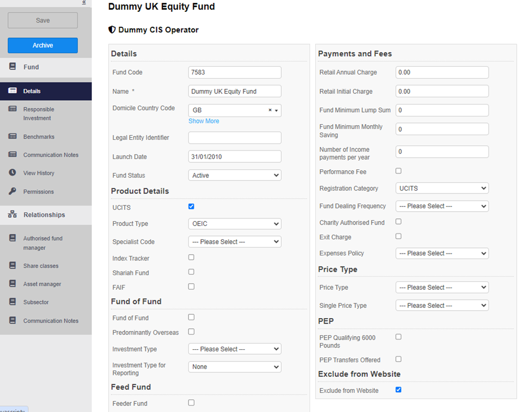Viewport: 532px width, 412px height.
Task: Click the Benchmarks sidebar icon
Action: tap(12, 136)
